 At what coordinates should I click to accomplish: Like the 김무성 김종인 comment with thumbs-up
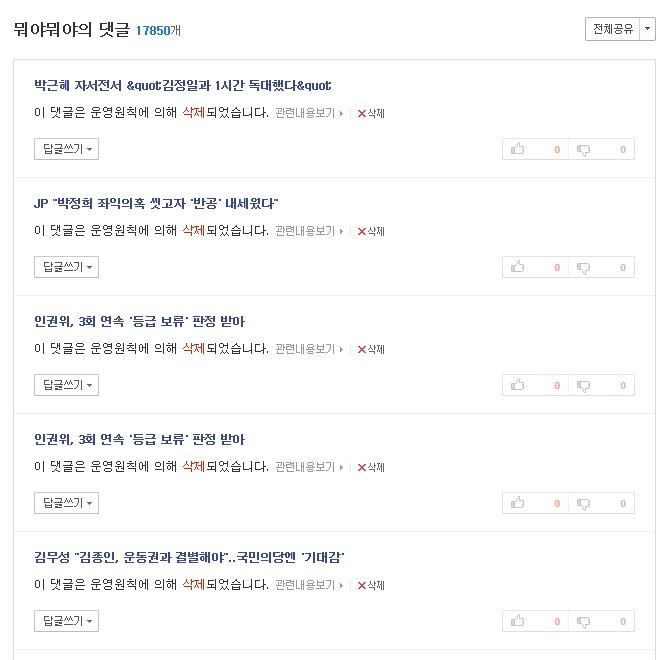[535, 621]
